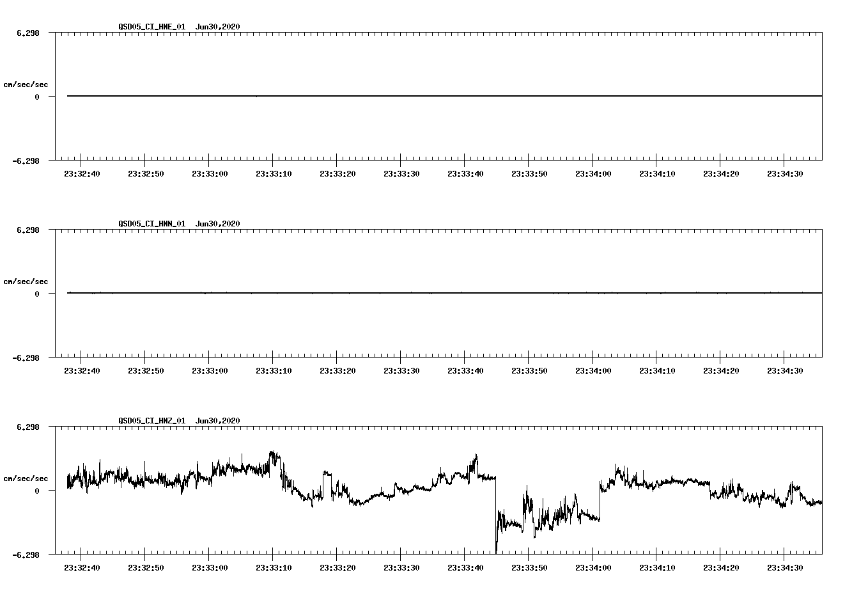Screen dimensions: 868x591
Task: Click the 23:32:40 time label under the HNZ plot
Action: (x=82, y=567)
